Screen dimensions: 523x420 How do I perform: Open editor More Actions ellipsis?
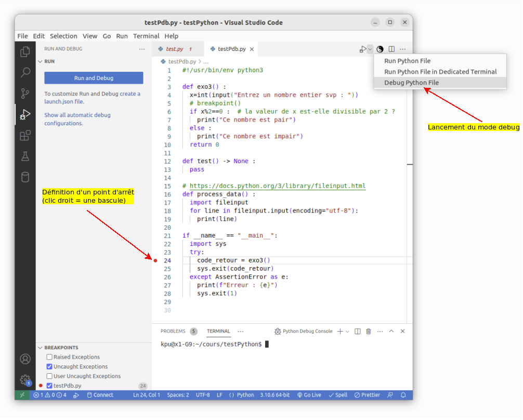pyautogui.click(x=403, y=49)
